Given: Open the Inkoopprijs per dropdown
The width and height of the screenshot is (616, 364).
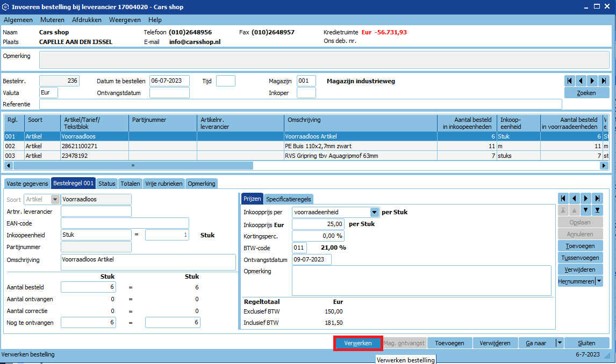Looking at the screenshot, I should click(374, 212).
